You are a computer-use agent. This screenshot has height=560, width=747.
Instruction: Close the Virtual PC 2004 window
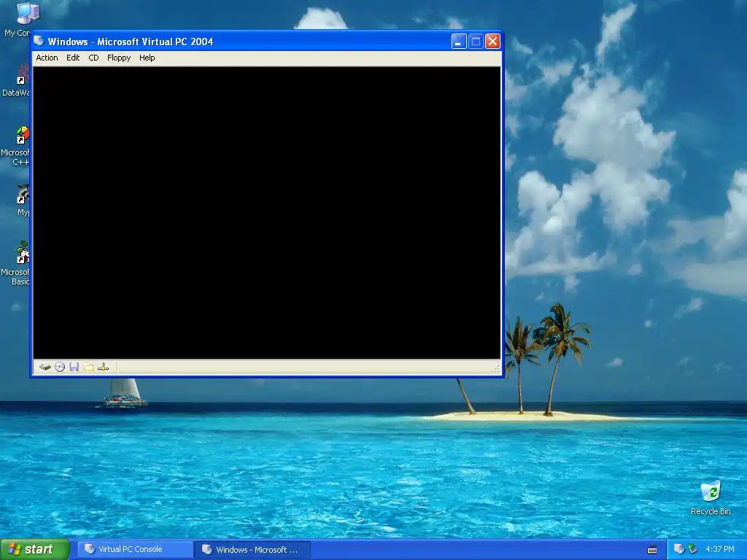[492, 42]
